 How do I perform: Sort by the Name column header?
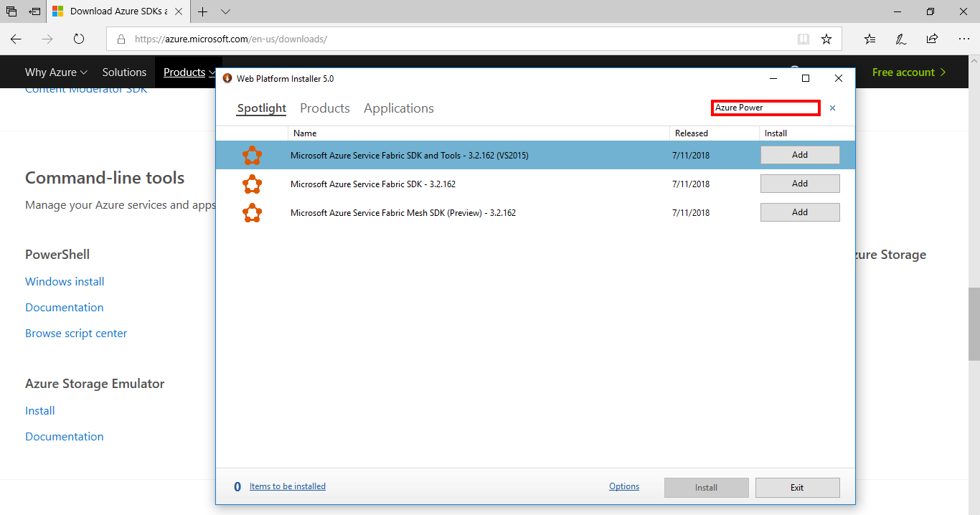coord(479,133)
